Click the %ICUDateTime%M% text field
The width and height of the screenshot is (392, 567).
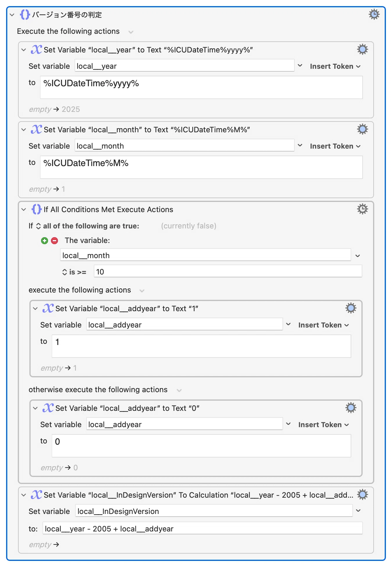(201, 167)
